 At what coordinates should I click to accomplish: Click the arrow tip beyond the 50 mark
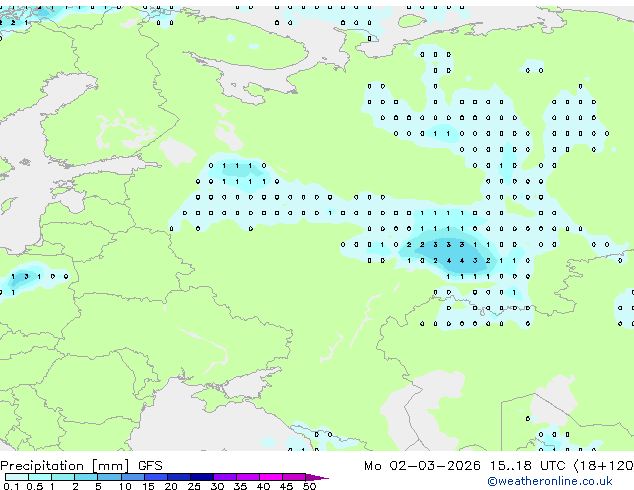tap(317, 477)
